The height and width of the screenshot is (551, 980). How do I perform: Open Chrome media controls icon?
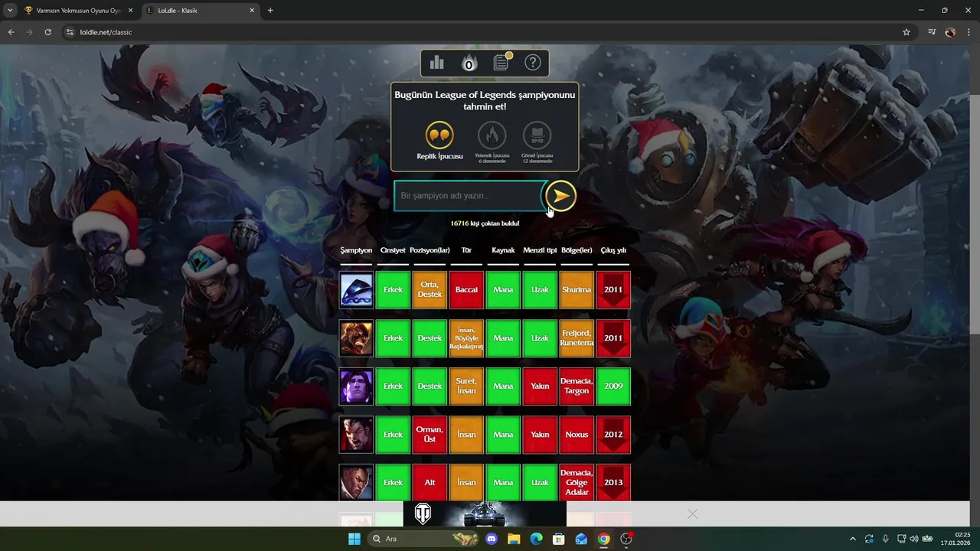coord(932,32)
